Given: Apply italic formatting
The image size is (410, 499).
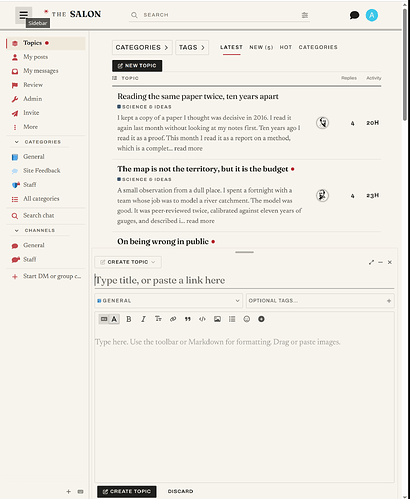Looking at the screenshot, I should click(143, 319).
